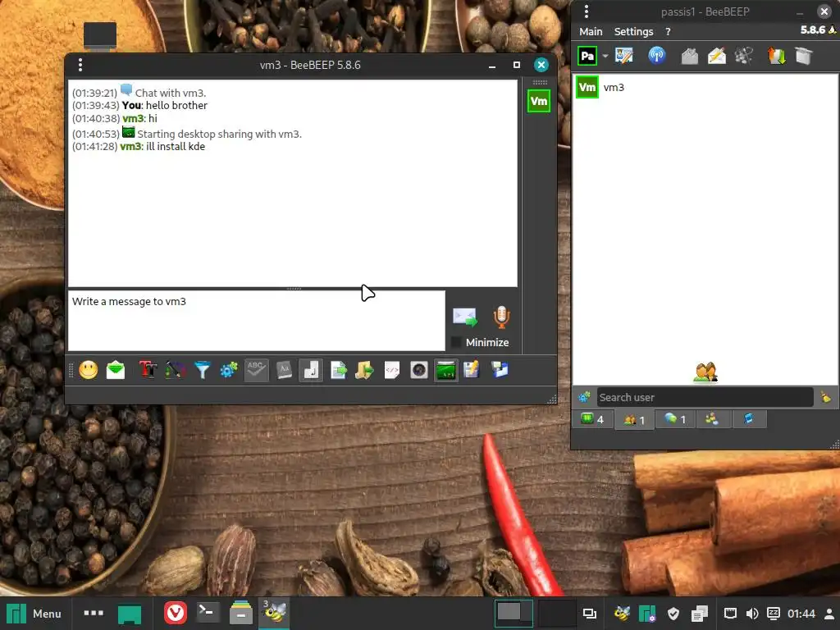The width and height of the screenshot is (840, 630).
Task: Click the source code snippet icon
Action: pos(392,370)
